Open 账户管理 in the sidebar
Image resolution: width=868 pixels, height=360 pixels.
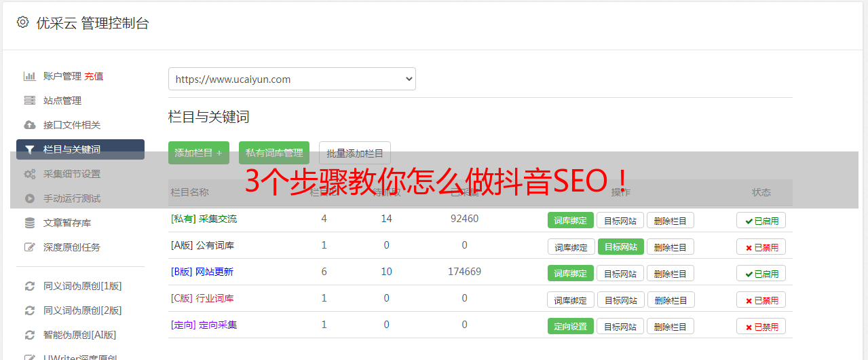click(x=62, y=76)
